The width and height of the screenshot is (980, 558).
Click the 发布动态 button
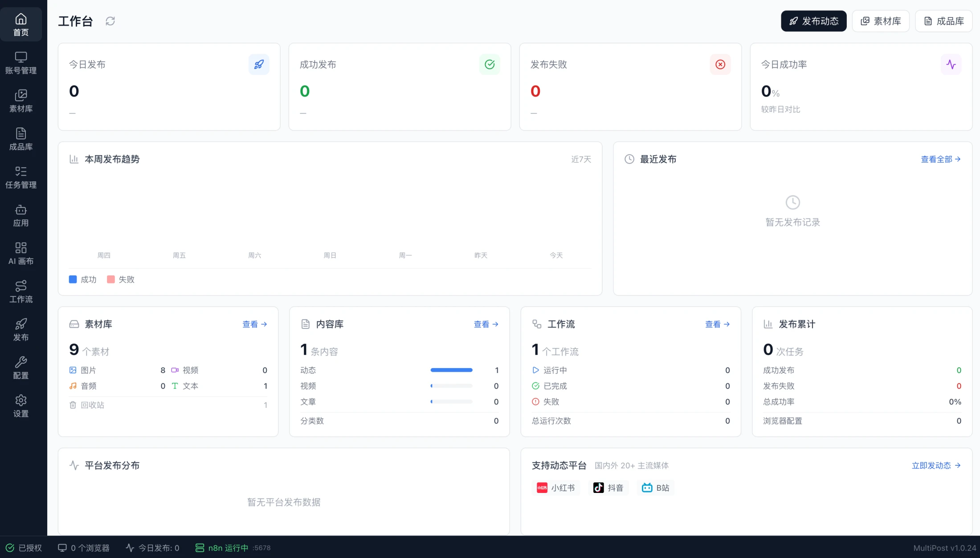point(813,21)
